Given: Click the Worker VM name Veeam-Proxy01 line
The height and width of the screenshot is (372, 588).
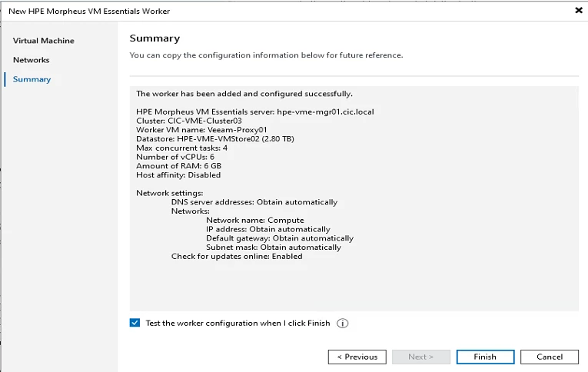Looking at the screenshot, I should pyautogui.click(x=201, y=130).
